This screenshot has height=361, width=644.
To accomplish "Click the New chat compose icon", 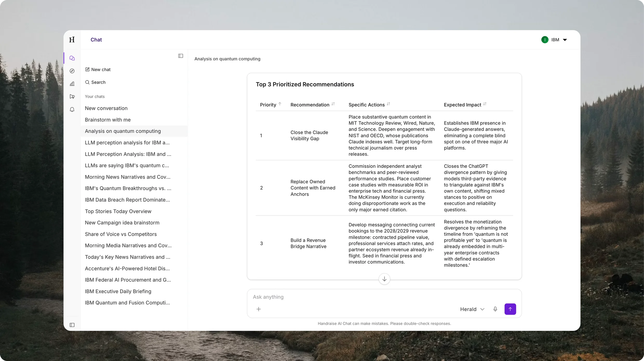I will point(88,69).
